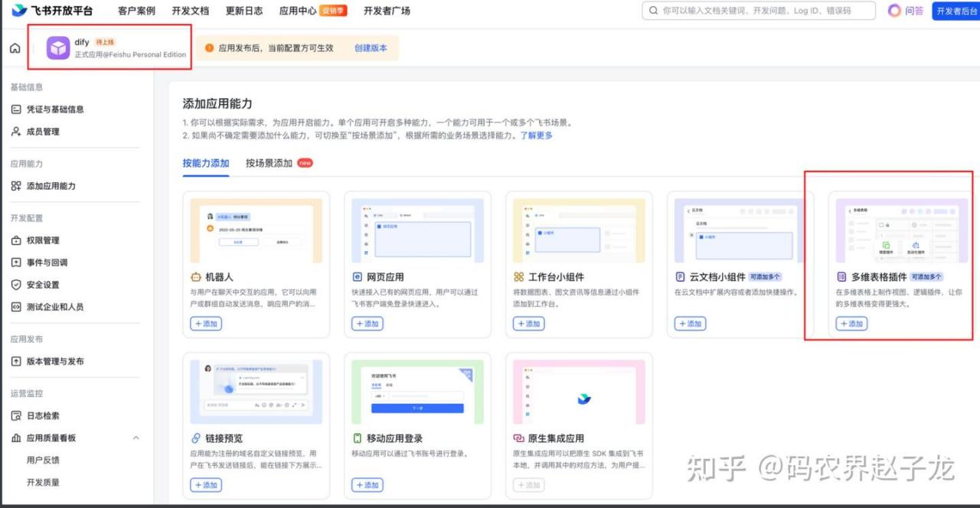980x508 pixels.
Task: Click the 链接预览 link icon
Action: coord(195,438)
